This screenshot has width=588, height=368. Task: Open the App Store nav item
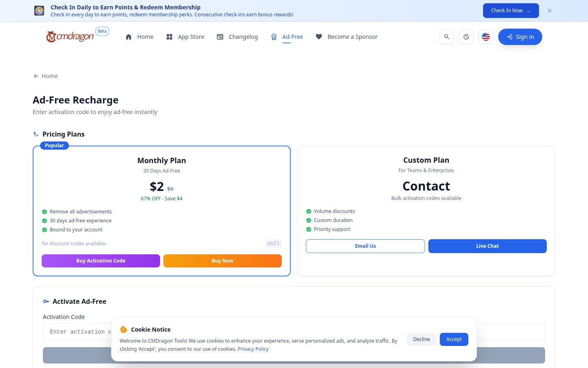(185, 37)
